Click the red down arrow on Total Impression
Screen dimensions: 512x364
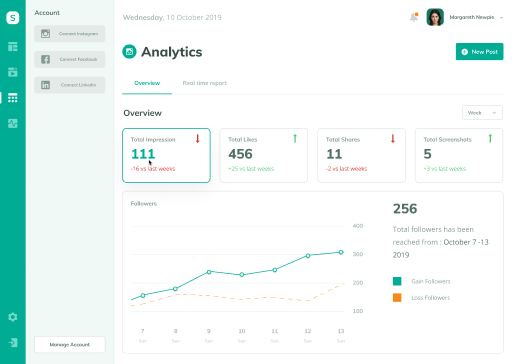197,138
